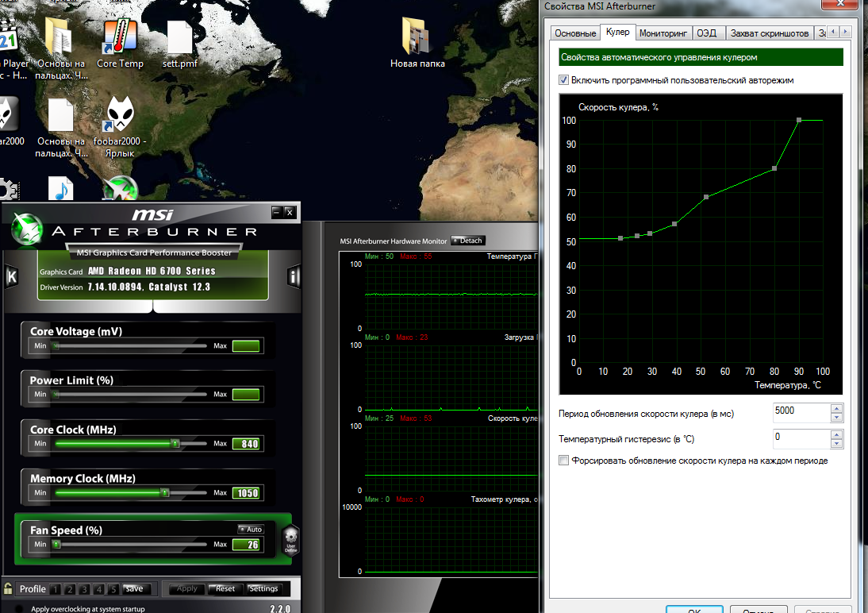
Task: Click the Afterburner jet logo icon
Action: pyautogui.click(x=26, y=229)
